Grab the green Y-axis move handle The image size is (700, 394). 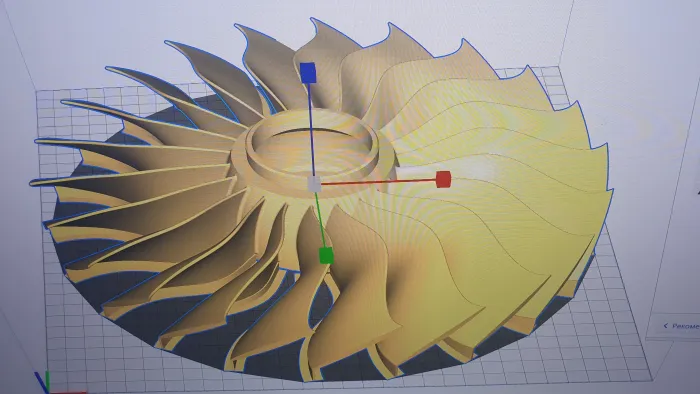click(326, 256)
